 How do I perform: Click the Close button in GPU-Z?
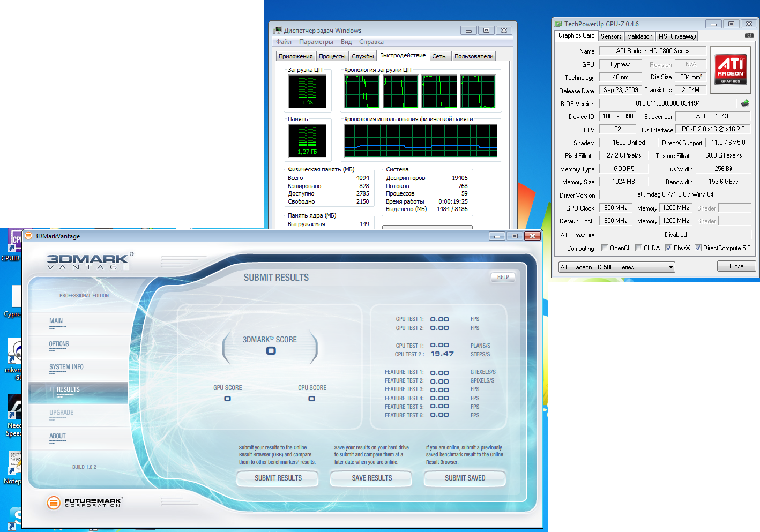[736, 266]
